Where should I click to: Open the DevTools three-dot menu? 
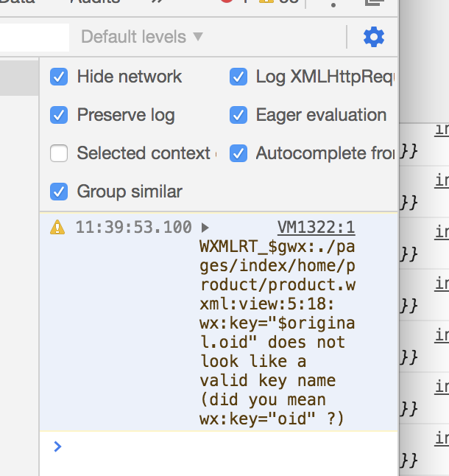pyautogui.click(x=333, y=3)
